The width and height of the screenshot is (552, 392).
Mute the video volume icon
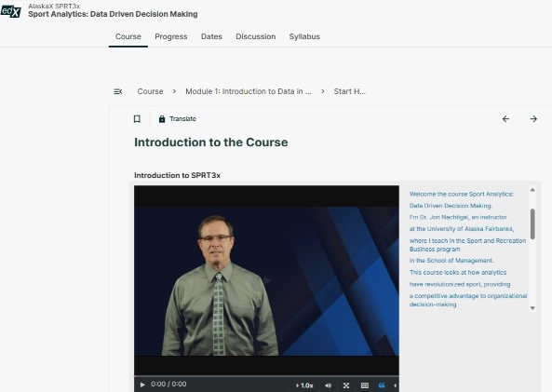click(x=328, y=385)
